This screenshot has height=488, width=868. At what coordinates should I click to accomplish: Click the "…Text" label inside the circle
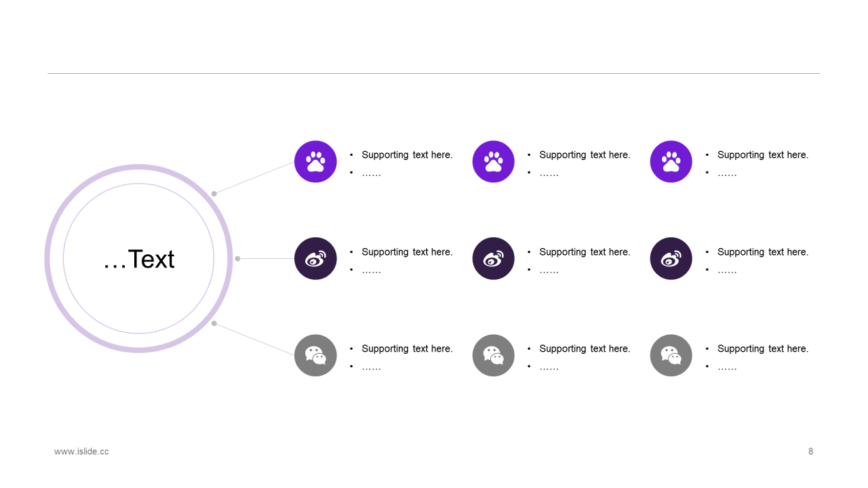click(139, 259)
